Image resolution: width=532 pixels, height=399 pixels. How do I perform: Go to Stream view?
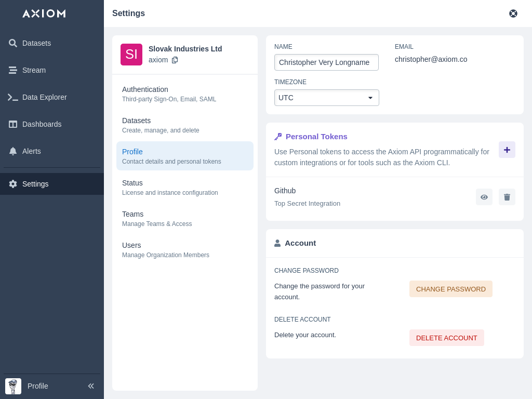coord(34,70)
